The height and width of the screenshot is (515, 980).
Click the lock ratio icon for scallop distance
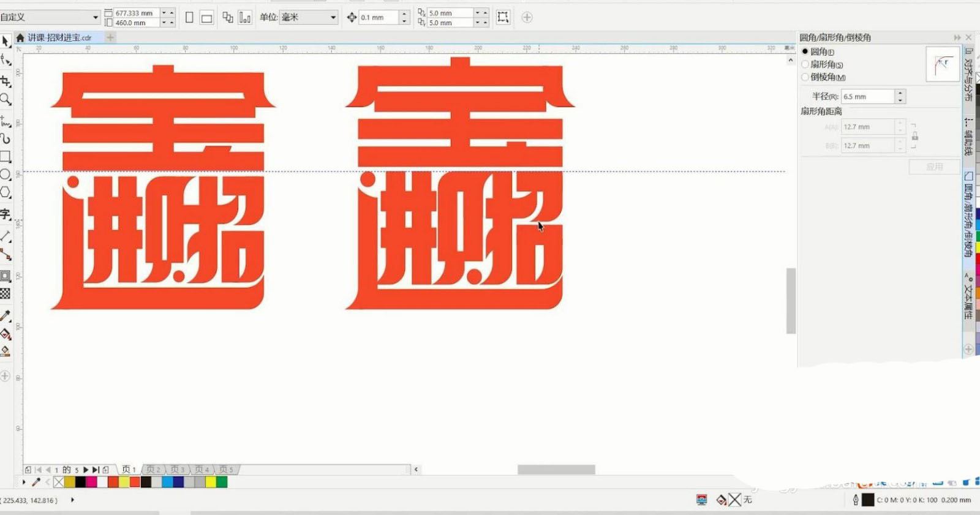914,136
